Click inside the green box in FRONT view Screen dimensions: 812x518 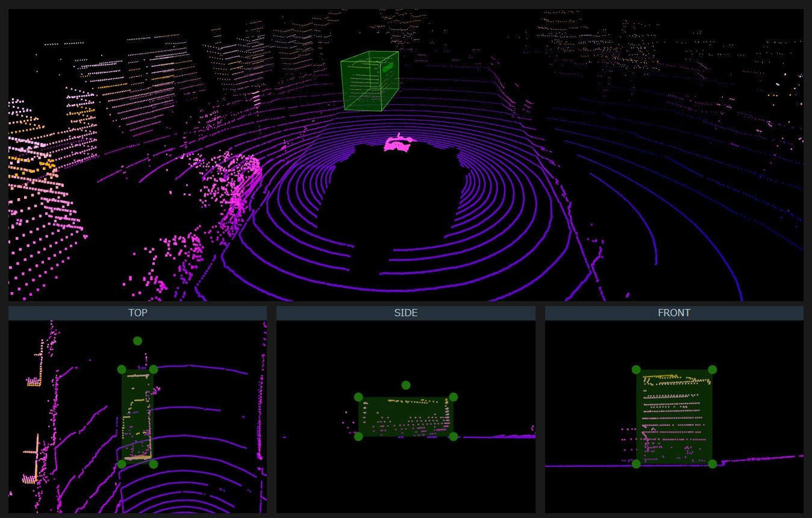click(x=674, y=417)
